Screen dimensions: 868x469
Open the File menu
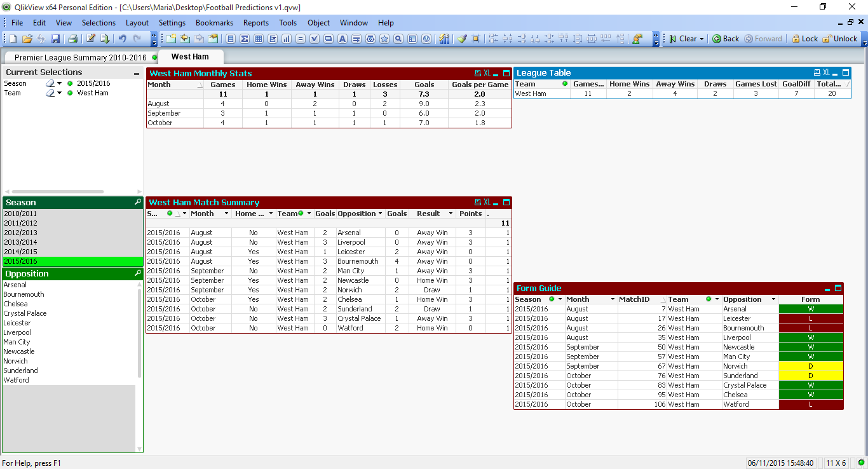17,23
